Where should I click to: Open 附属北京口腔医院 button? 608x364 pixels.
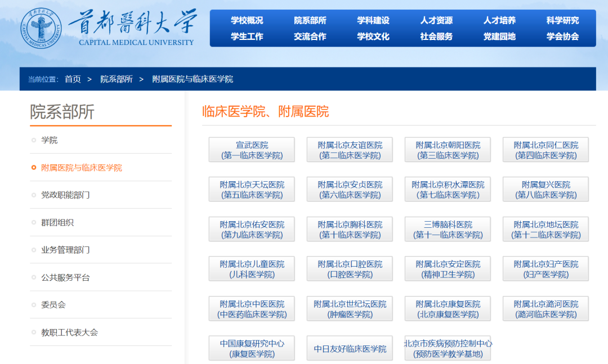pyautogui.click(x=350, y=269)
